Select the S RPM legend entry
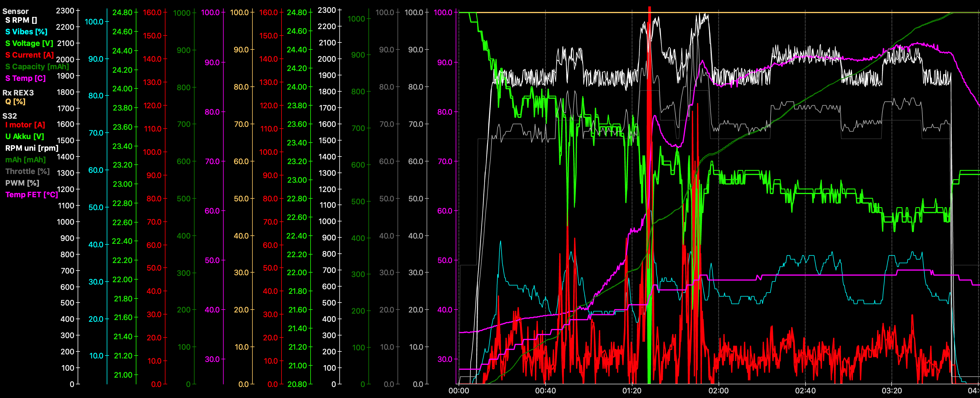The height and width of the screenshot is (398, 980). click(21, 20)
